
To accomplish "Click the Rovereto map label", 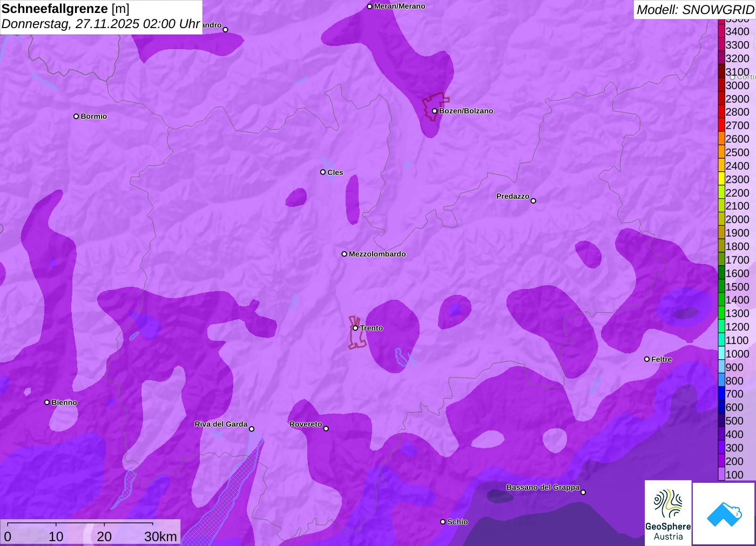I will (x=306, y=424).
